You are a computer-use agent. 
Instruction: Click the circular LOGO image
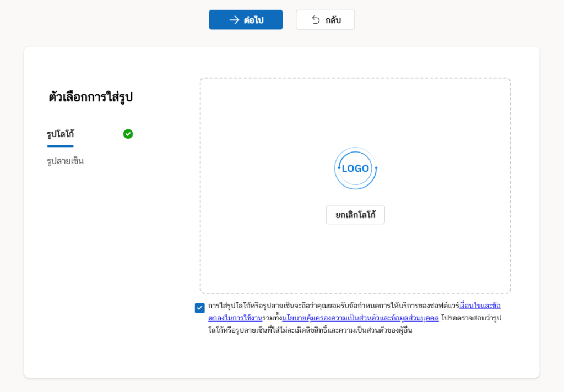[355, 168]
